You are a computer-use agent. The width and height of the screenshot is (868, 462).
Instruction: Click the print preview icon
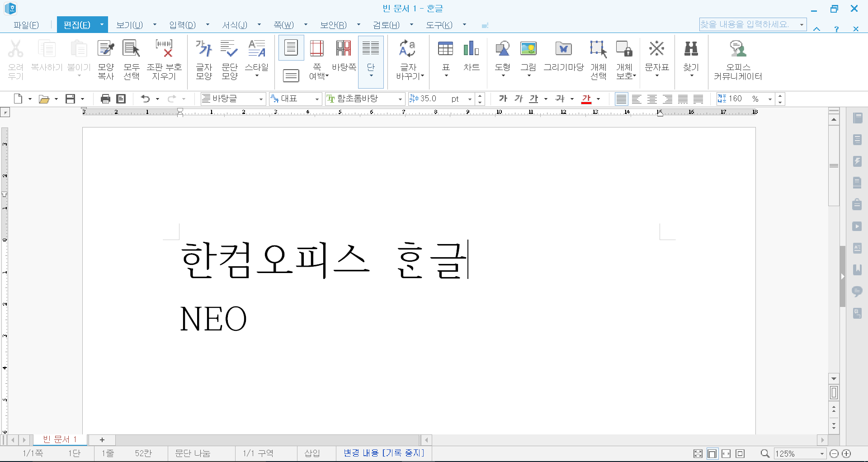click(121, 99)
